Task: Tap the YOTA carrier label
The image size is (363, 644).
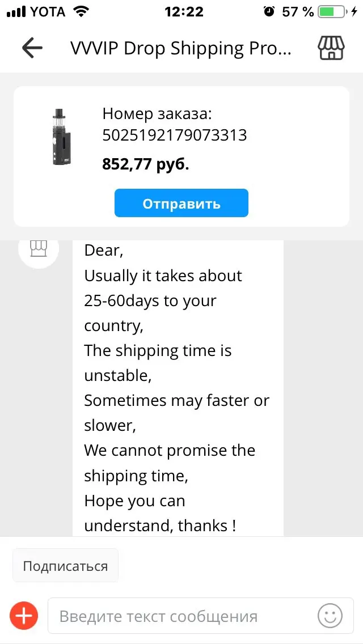Action: pos(48,12)
